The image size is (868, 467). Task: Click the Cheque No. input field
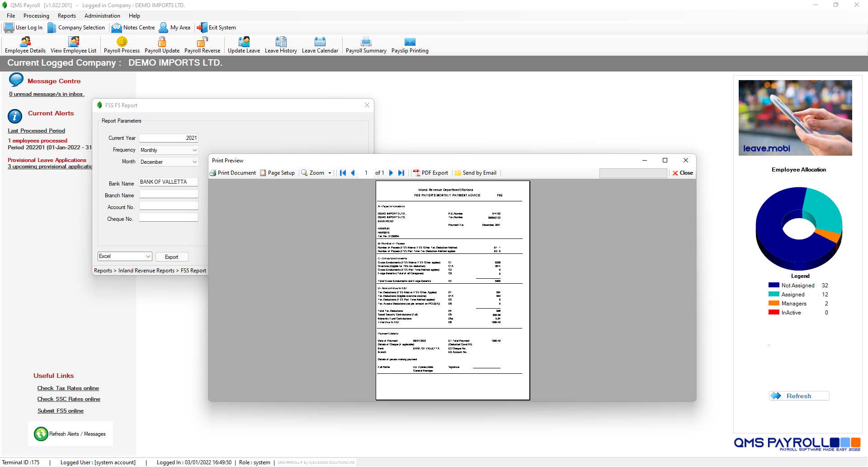(169, 217)
